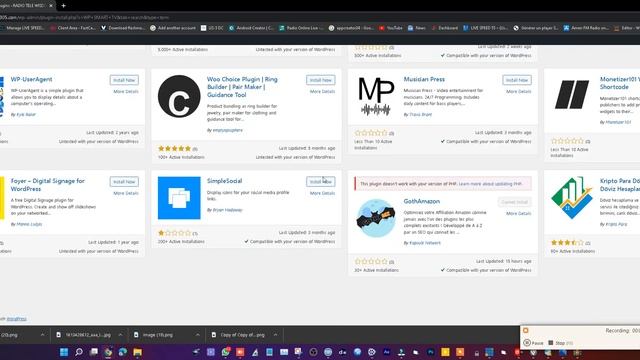Open Woo Choice Plugin Ring Builder title

pyautogui.click(x=242, y=87)
